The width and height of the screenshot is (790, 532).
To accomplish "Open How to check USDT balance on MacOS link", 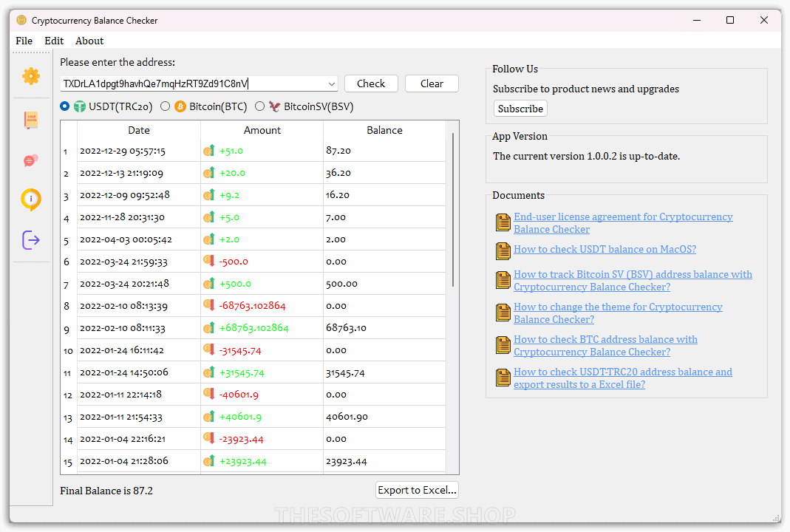I will point(605,250).
